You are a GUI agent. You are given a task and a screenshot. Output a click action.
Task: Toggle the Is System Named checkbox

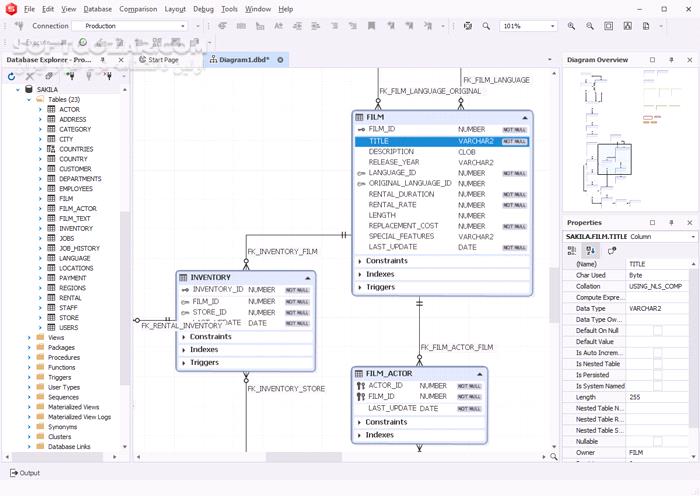click(658, 386)
